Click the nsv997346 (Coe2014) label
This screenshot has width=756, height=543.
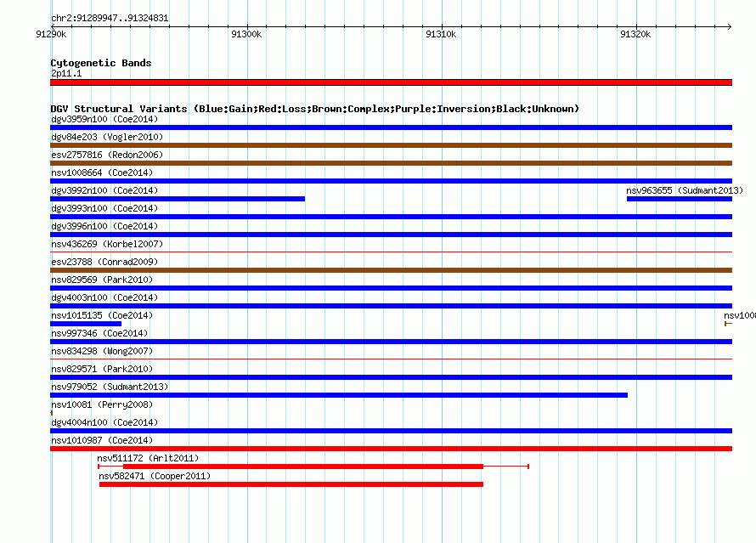tap(99, 333)
